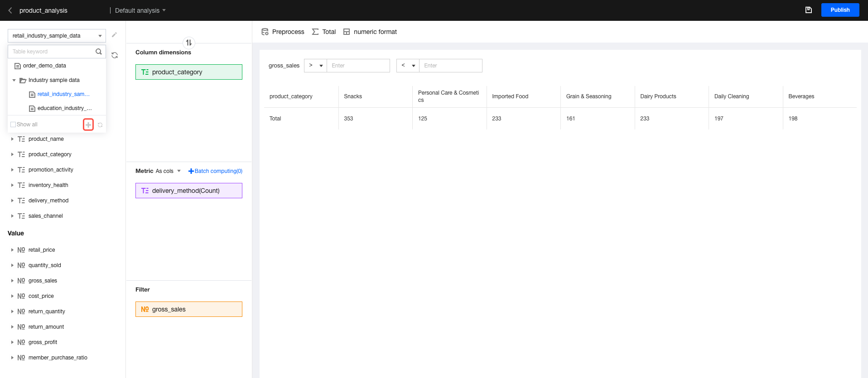Click the small refresh icon near Show all
Screen dimensions: 868x378
coord(100,125)
